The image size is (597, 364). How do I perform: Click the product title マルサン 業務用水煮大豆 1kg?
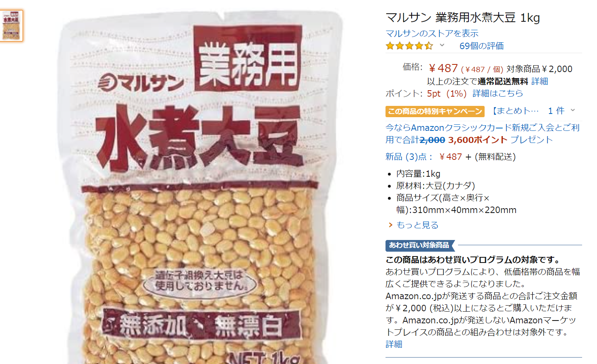coord(463,18)
